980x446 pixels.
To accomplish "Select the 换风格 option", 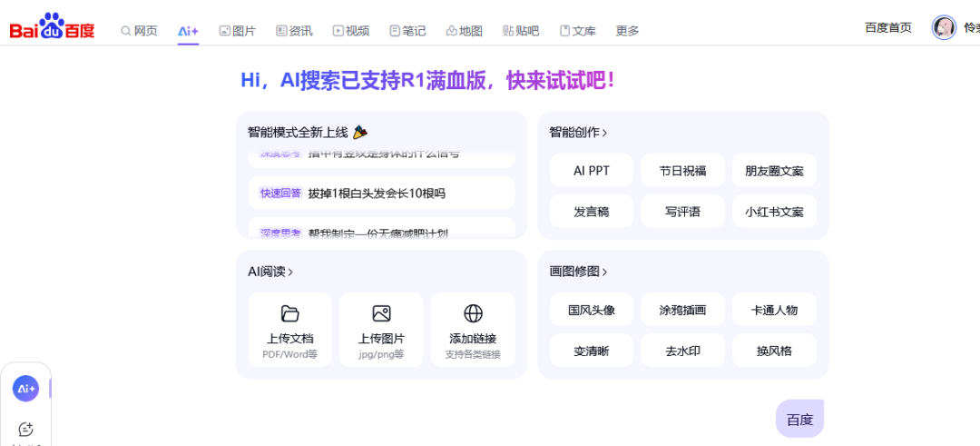I will [x=774, y=351].
